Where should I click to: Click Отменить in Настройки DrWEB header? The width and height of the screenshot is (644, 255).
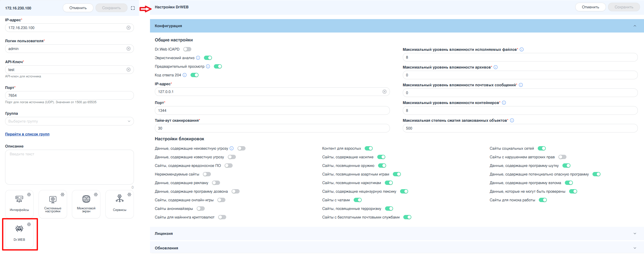[590, 7]
